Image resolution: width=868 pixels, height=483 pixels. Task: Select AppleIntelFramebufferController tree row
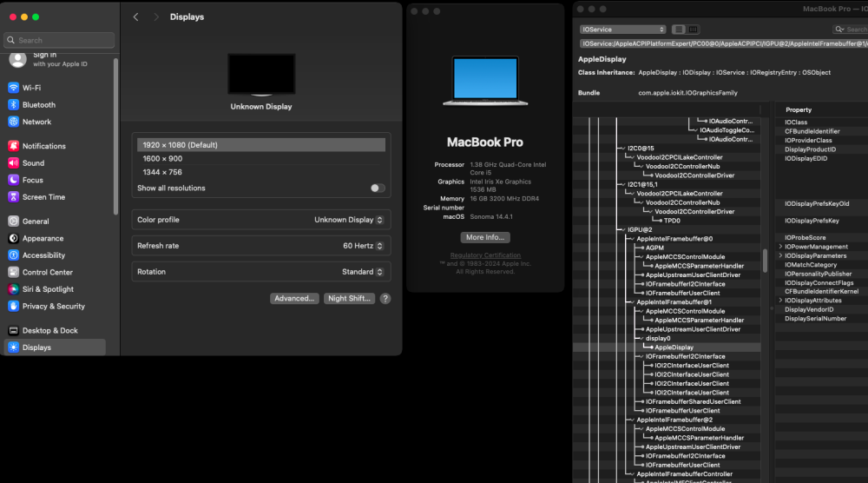tap(667, 474)
